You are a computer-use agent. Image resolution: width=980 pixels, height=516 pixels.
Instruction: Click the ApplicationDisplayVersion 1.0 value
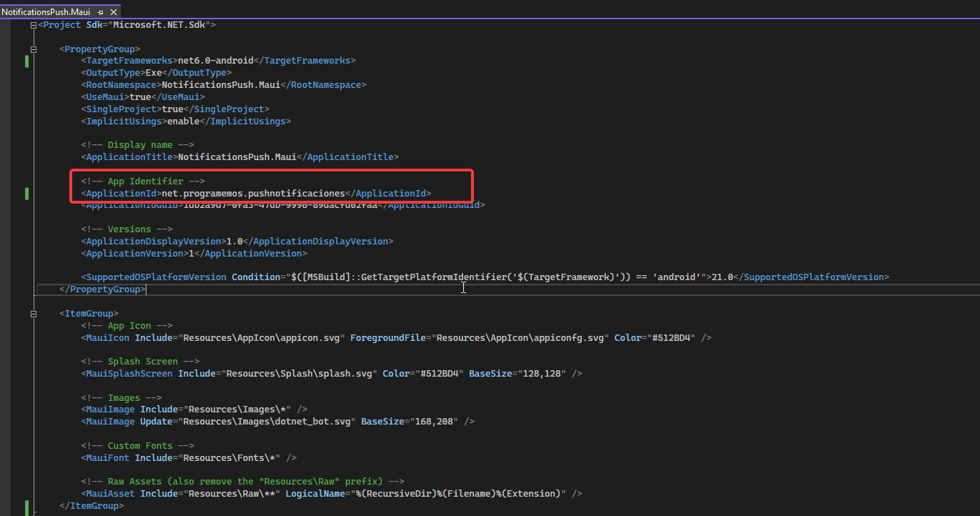[x=235, y=241]
